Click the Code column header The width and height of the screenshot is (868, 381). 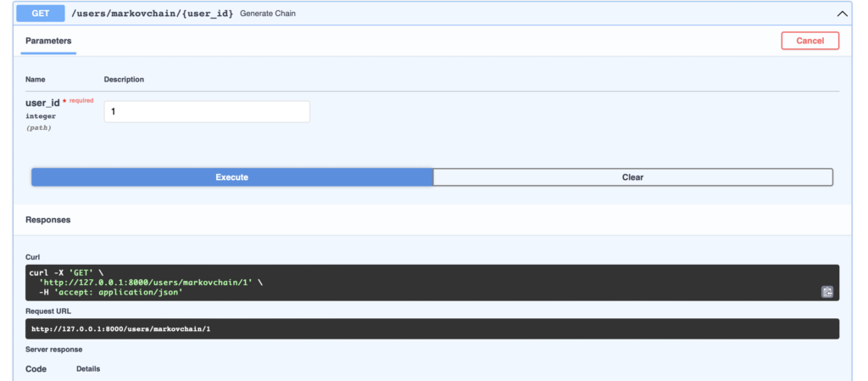[x=36, y=369]
